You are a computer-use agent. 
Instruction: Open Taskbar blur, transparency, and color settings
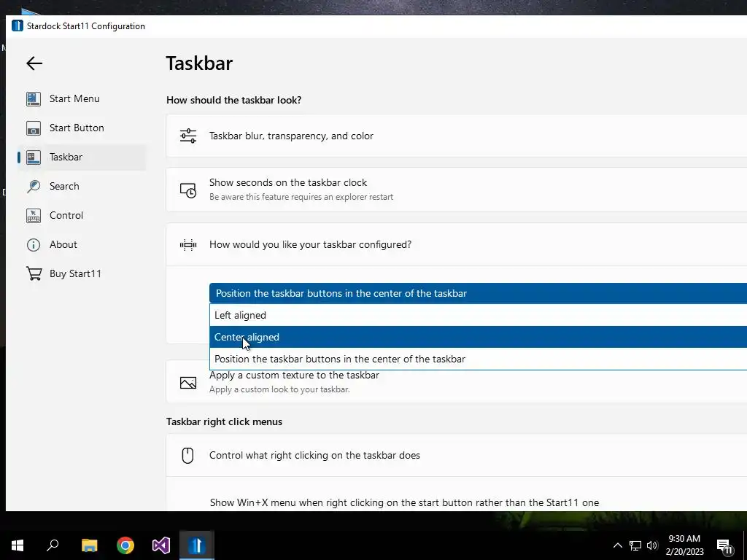pos(457,136)
